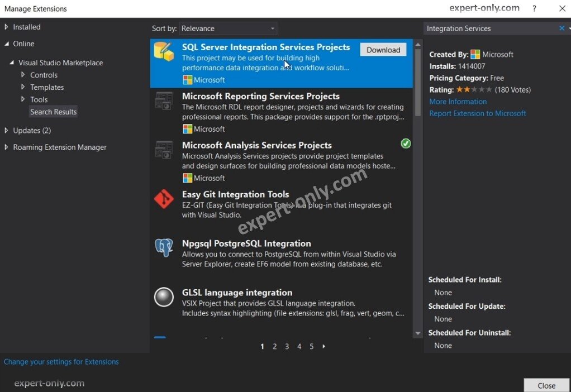The width and height of the screenshot is (571, 392).
Task: Click the green installed checkmark badge
Action: (406, 144)
